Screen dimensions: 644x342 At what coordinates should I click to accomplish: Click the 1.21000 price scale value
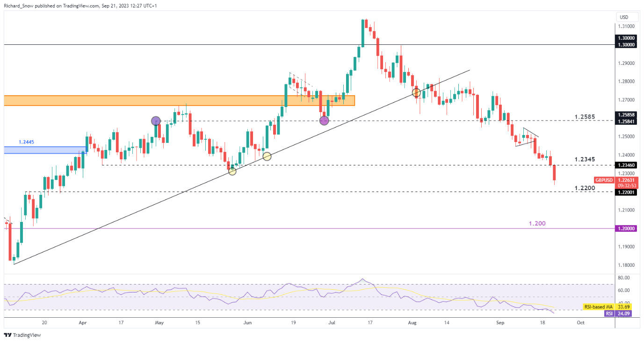626,210
